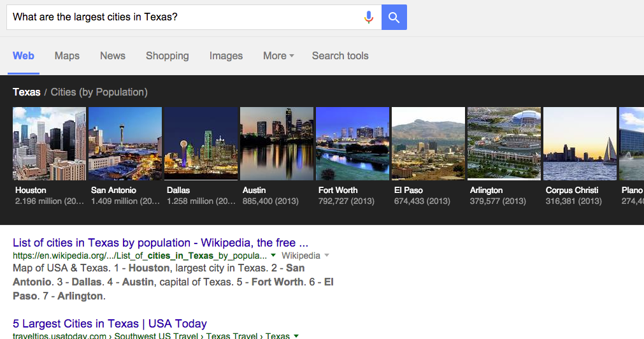The height and width of the screenshot is (339, 644).
Task: Select the Houston skyline thumbnail
Action: [x=49, y=144]
